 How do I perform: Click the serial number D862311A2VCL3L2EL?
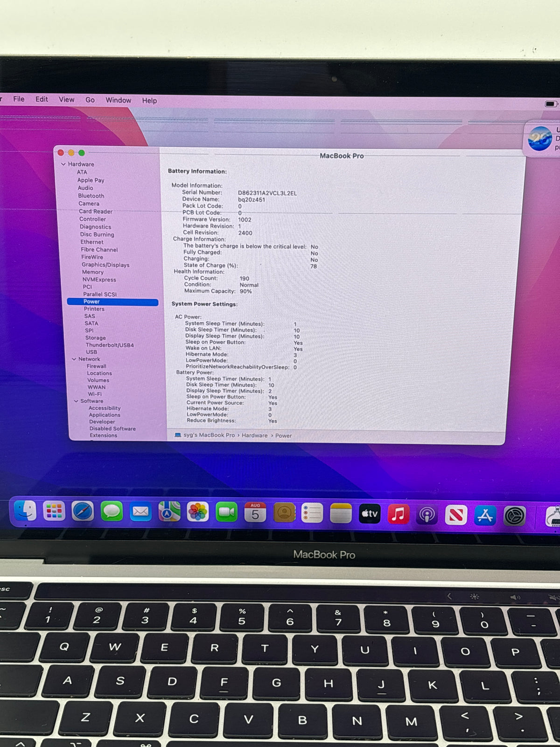[267, 193]
